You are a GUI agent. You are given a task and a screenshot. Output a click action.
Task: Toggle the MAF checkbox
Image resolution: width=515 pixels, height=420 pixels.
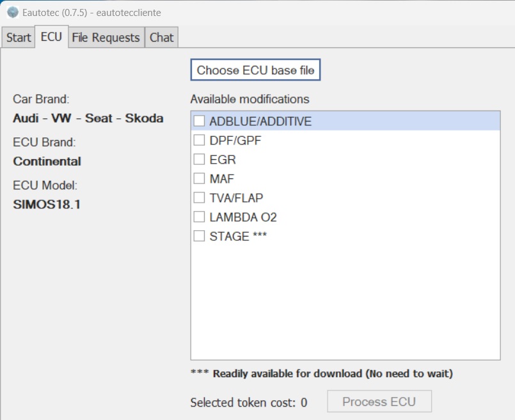coord(200,178)
